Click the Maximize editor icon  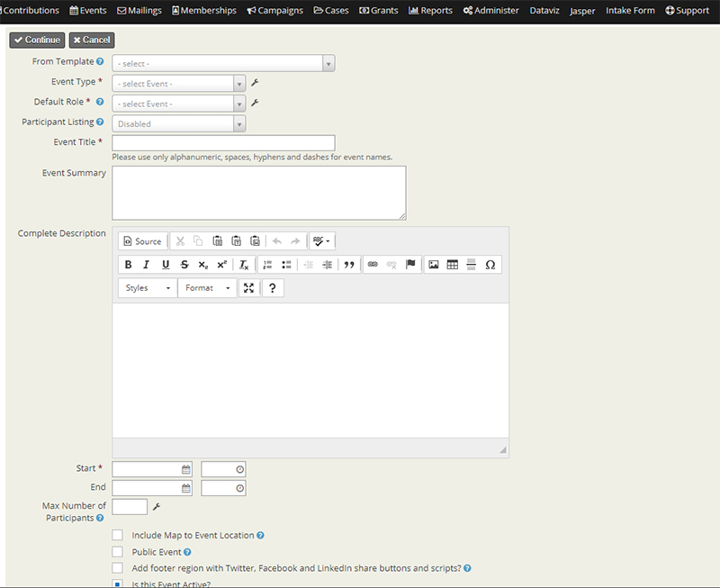(249, 287)
